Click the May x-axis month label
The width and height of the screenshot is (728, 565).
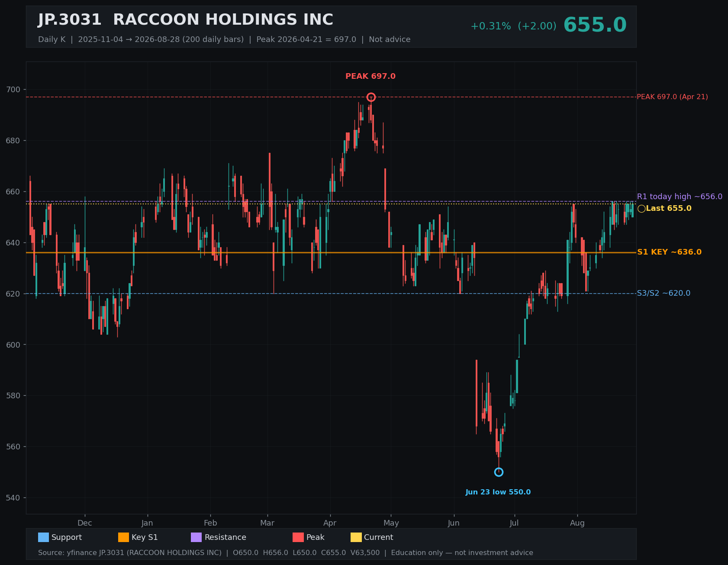point(391,523)
